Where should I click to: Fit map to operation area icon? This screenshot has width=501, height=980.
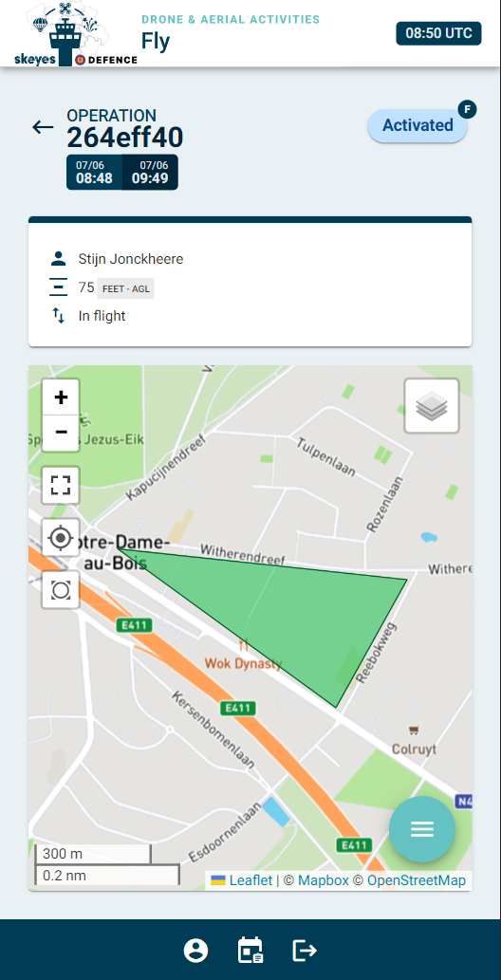[x=61, y=589]
